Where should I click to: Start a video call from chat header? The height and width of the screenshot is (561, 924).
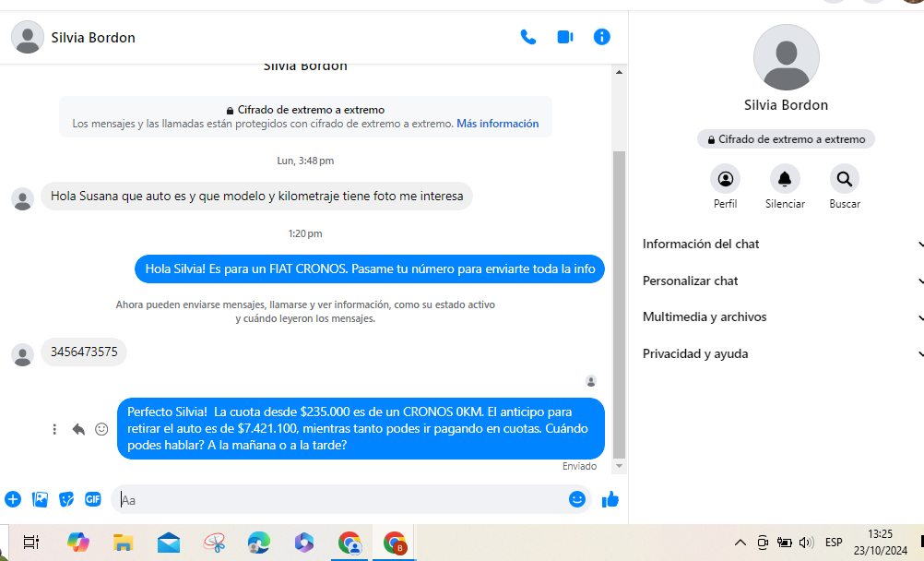pyautogui.click(x=565, y=37)
